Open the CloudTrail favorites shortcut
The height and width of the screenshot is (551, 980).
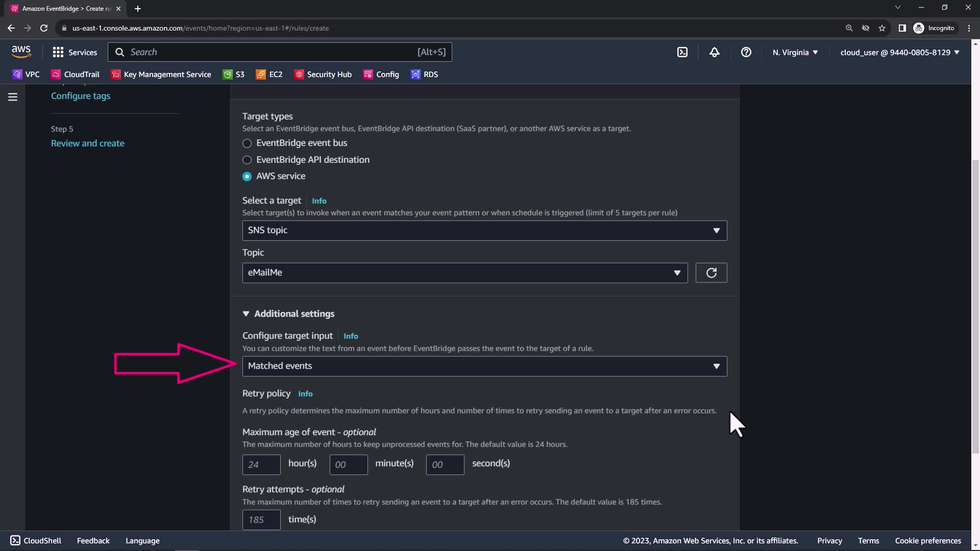75,74
